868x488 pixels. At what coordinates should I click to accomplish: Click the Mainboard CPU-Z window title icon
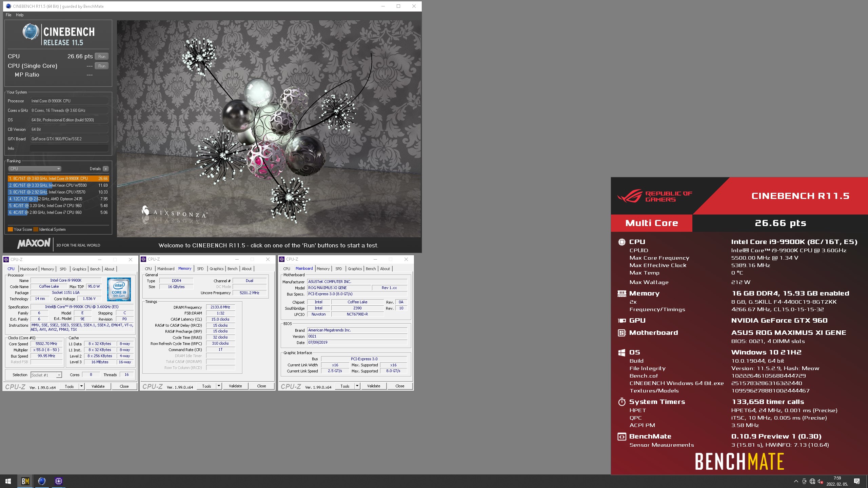pos(282,259)
